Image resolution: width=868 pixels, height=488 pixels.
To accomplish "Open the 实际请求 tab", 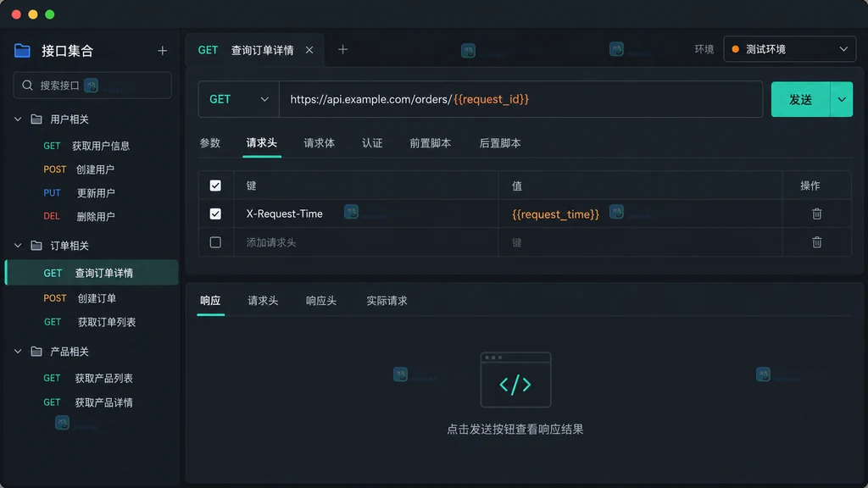I will tap(387, 301).
